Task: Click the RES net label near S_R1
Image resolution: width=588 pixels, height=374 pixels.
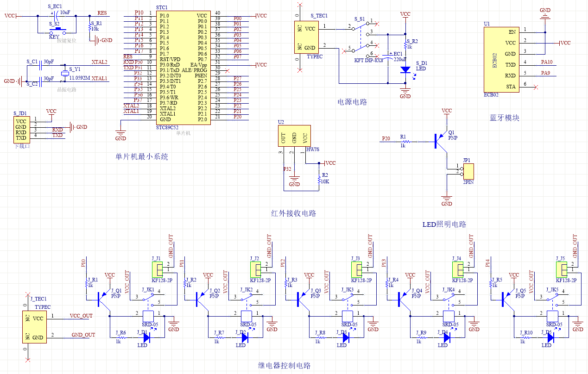Action: coord(102,13)
